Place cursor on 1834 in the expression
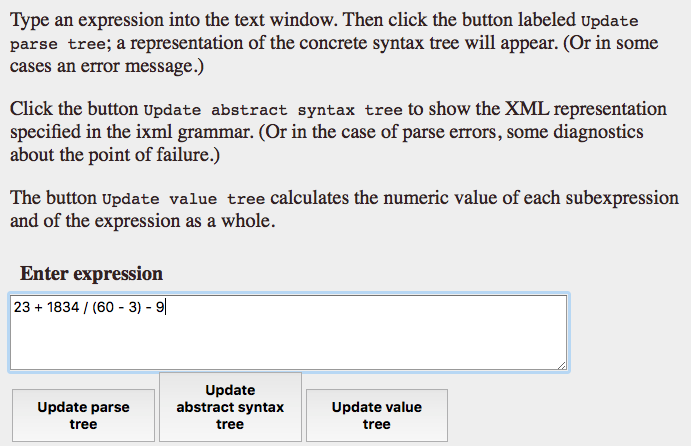The height and width of the screenshot is (446, 691). pos(64,308)
